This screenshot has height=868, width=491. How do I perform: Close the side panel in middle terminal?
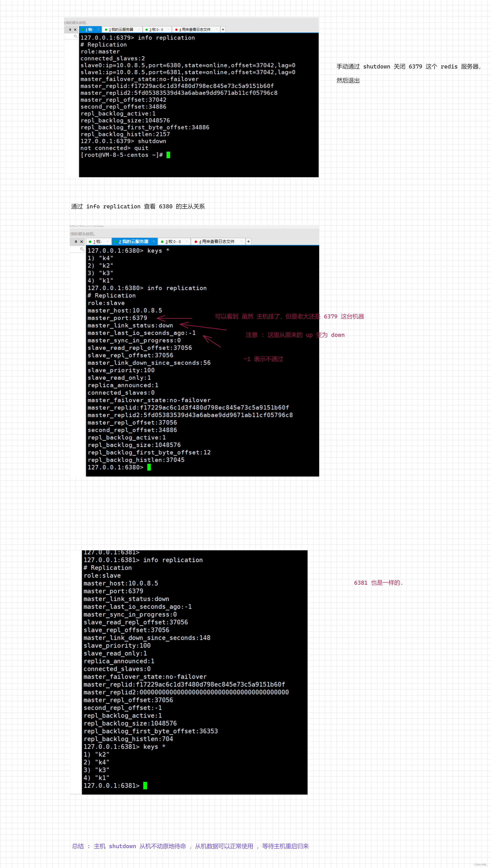82,242
